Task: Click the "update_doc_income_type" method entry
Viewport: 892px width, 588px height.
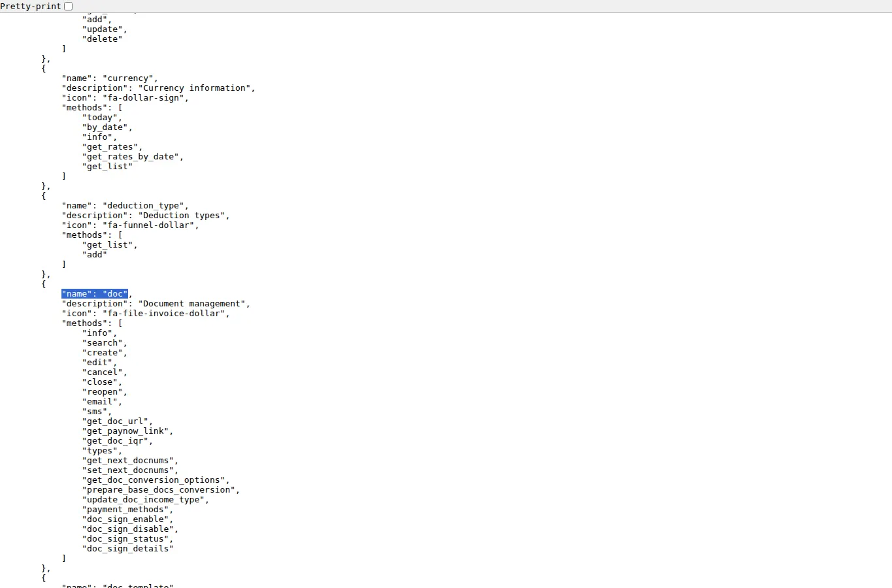Action: pos(143,500)
